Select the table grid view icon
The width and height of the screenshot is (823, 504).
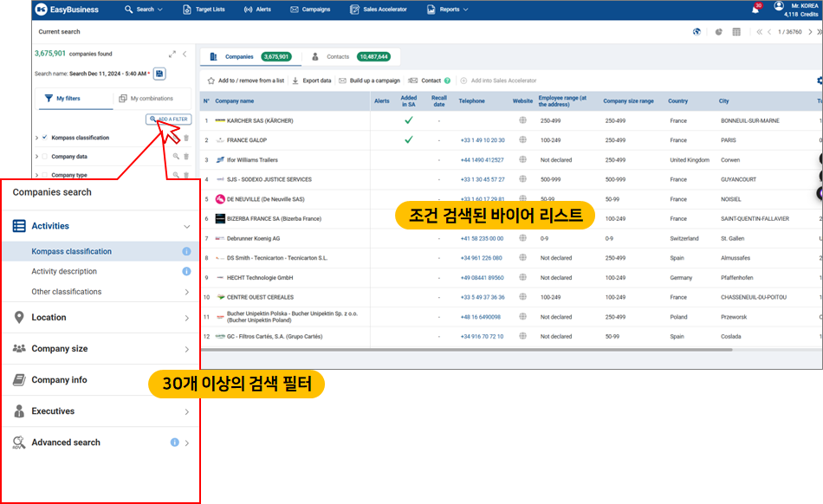736,32
